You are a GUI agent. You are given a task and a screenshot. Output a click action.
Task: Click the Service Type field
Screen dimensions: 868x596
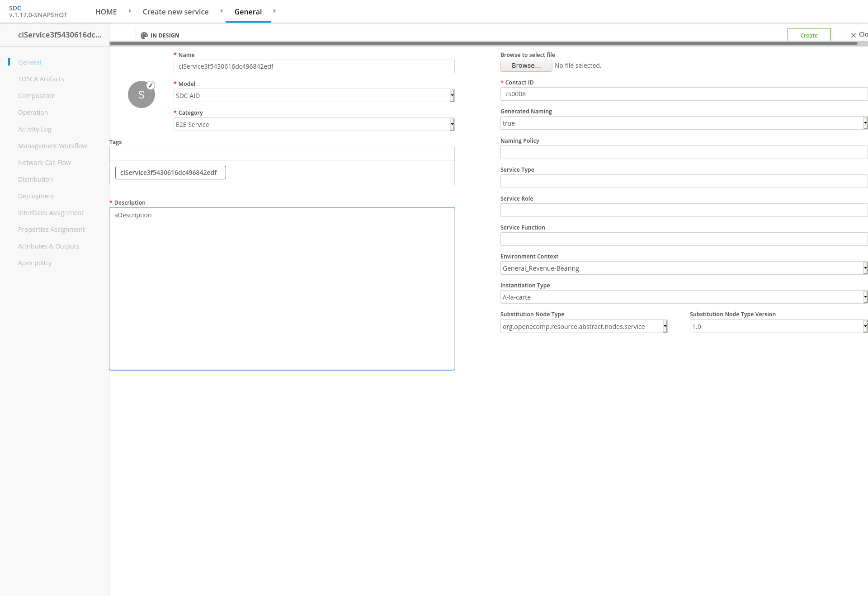pyautogui.click(x=684, y=181)
